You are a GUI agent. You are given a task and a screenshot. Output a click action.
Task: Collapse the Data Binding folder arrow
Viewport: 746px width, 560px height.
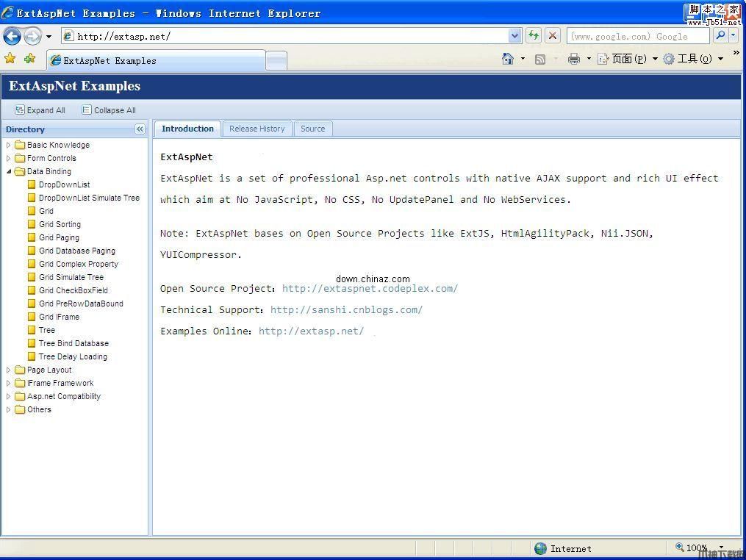point(9,171)
